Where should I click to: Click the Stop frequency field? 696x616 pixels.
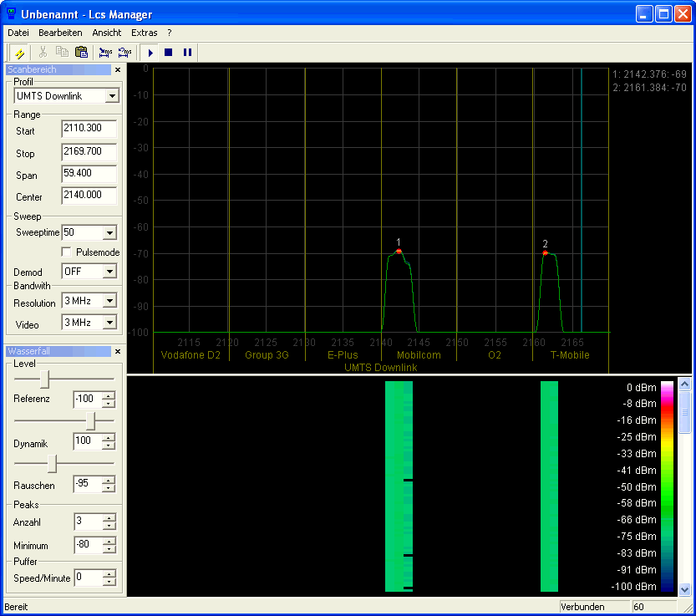89,152
